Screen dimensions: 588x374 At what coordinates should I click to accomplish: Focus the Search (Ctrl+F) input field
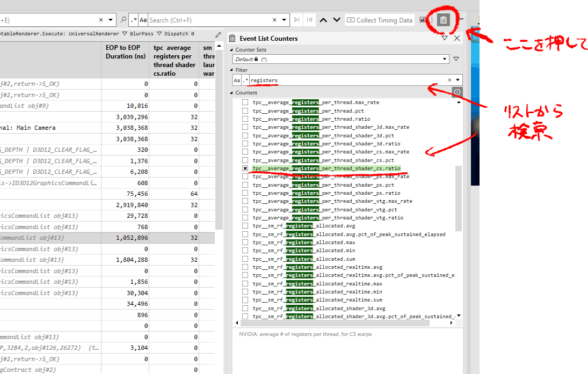click(209, 20)
